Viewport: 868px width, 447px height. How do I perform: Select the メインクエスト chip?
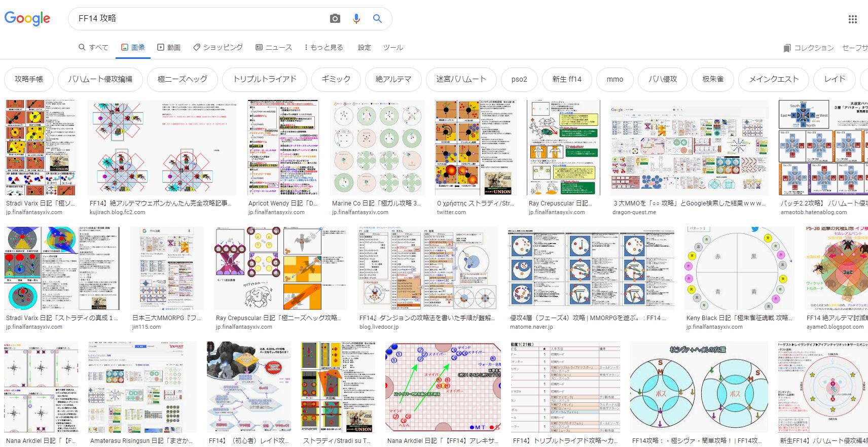coord(774,79)
